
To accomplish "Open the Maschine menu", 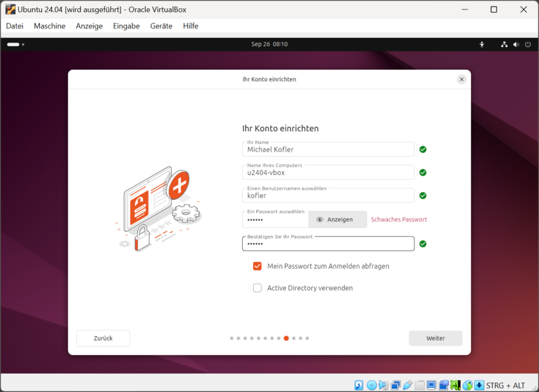I will 49,26.
